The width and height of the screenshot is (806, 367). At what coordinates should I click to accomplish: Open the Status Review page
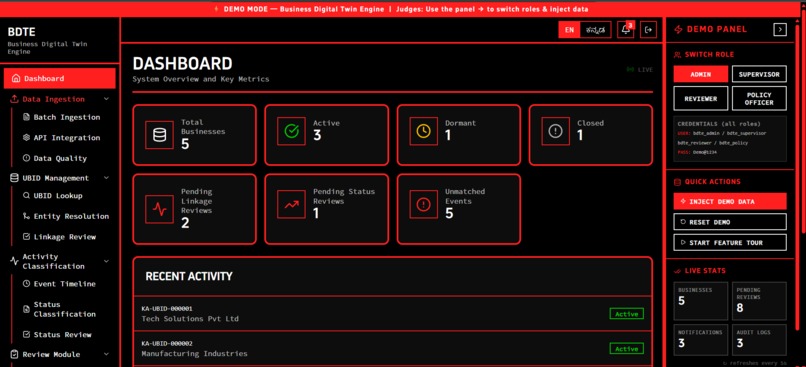tap(62, 335)
